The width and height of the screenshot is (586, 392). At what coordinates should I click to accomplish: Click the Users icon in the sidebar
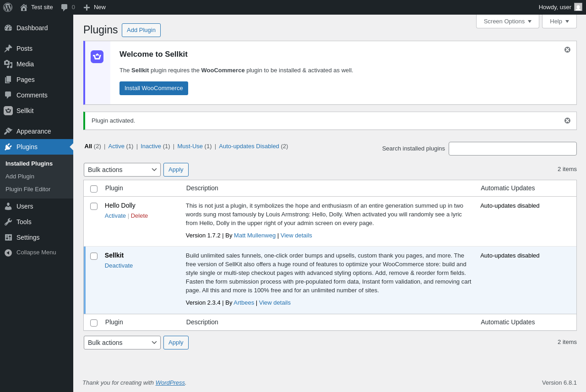pyautogui.click(x=8, y=206)
